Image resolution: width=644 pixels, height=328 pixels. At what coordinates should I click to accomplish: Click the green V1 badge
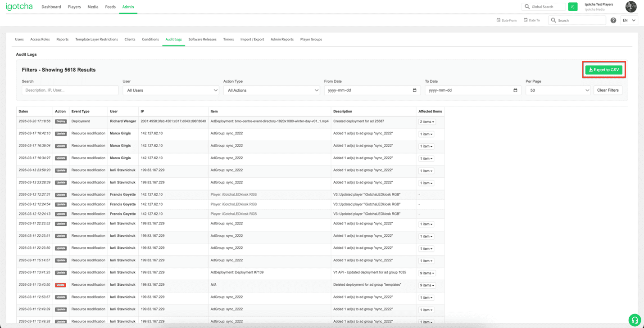[x=572, y=7]
